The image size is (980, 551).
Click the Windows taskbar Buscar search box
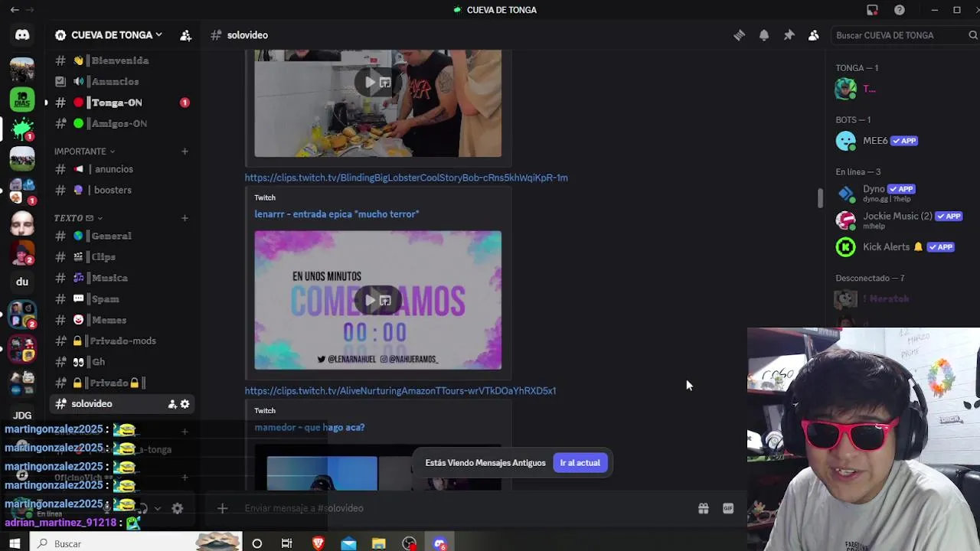pos(136,543)
